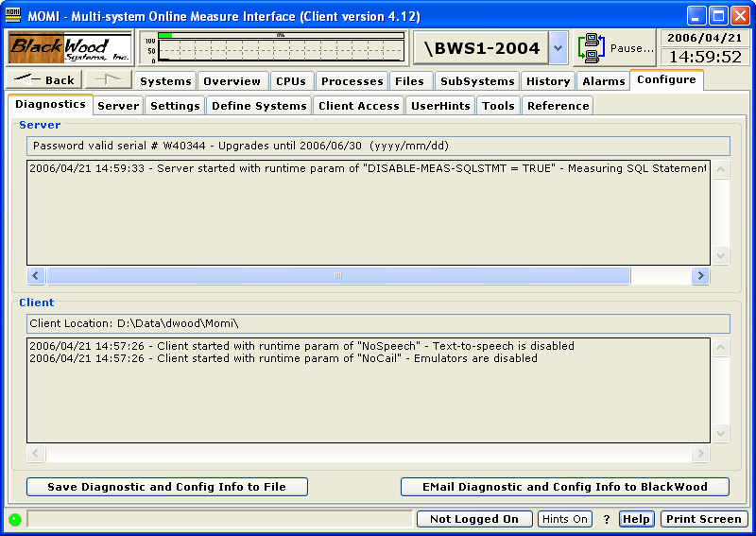Click the question mark hint icon
Screen dimensions: 756x536
click(606, 520)
